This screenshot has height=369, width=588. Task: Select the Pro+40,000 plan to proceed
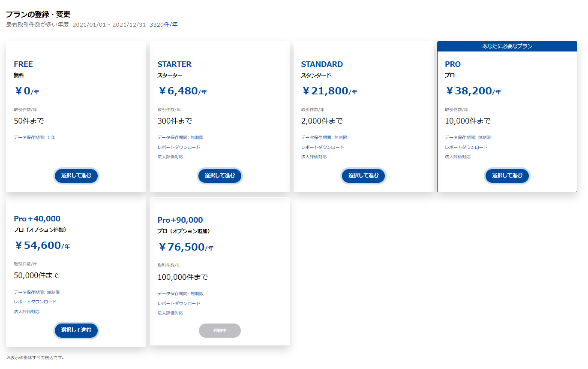[76, 330]
